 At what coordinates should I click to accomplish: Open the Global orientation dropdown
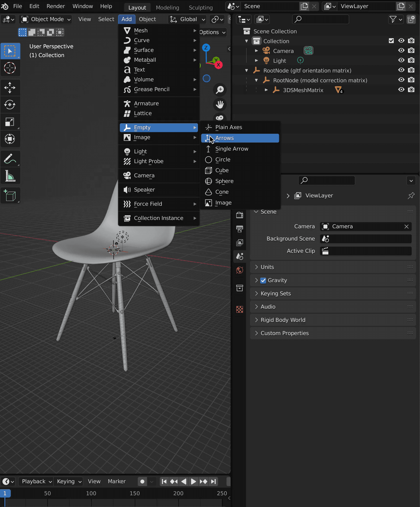tap(187, 19)
